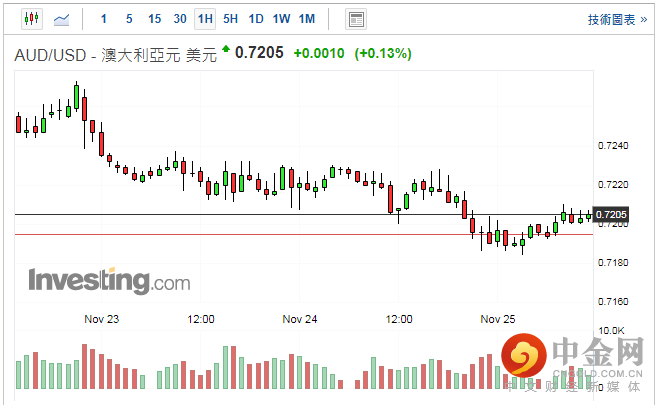Image resolution: width=658 pixels, height=405 pixels.
Task: Switch chart to 5H interval
Action: tap(231, 19)
